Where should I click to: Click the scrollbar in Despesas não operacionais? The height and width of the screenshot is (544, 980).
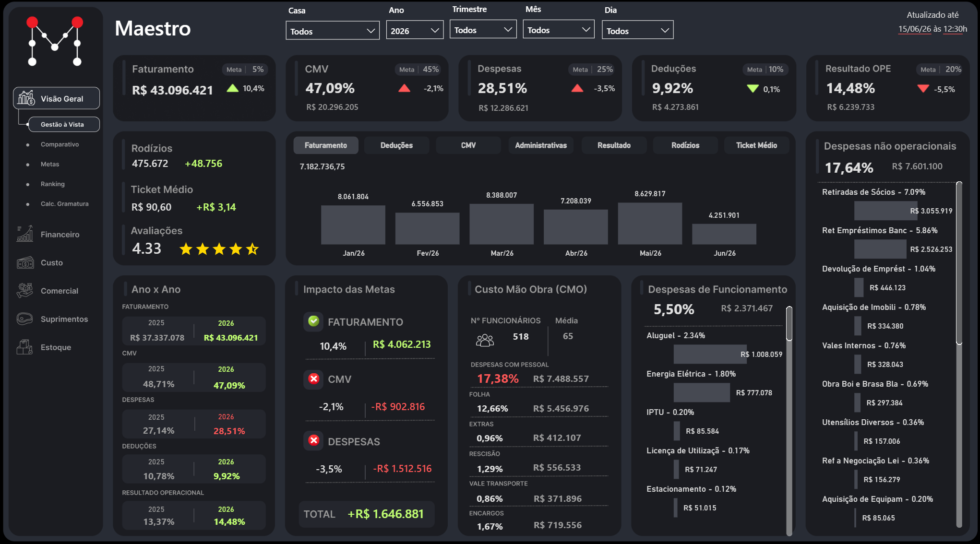tap(959, 263)
